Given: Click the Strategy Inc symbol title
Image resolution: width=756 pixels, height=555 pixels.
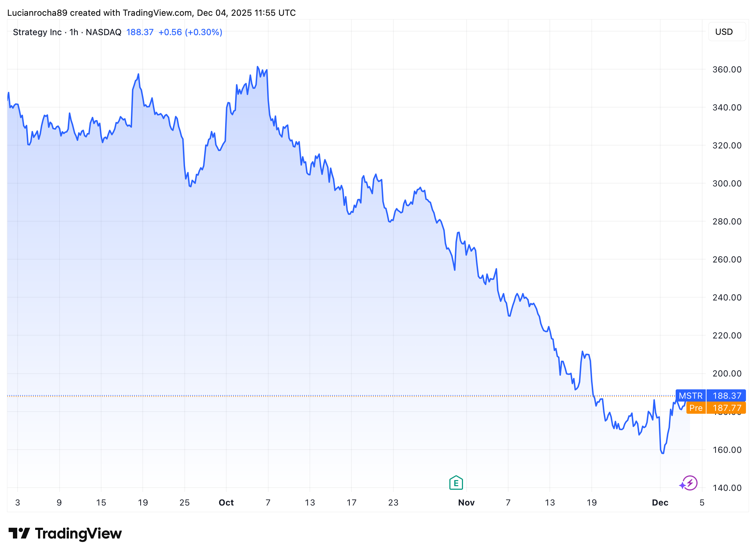Looking at the screenshot, I should click(x=37, y=32).
